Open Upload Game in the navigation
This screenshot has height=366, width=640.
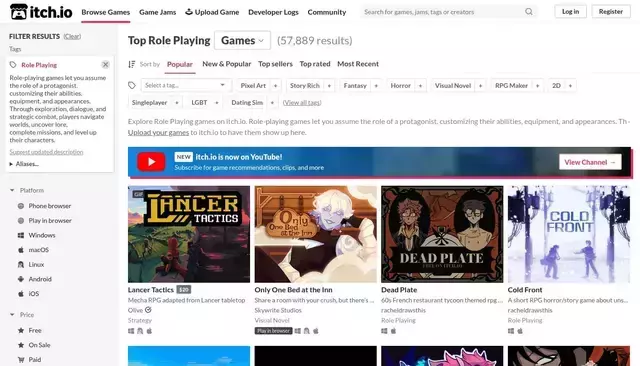click(212, 12)
